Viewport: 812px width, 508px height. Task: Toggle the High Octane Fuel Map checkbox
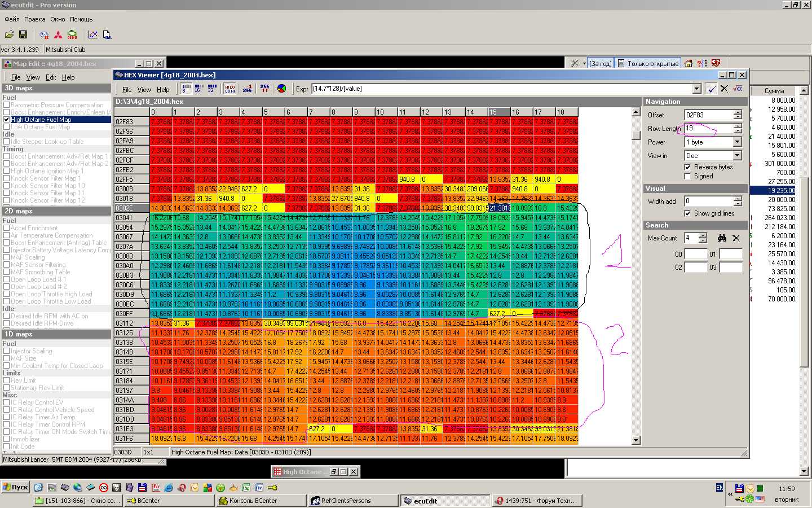(x=6, y=120)
